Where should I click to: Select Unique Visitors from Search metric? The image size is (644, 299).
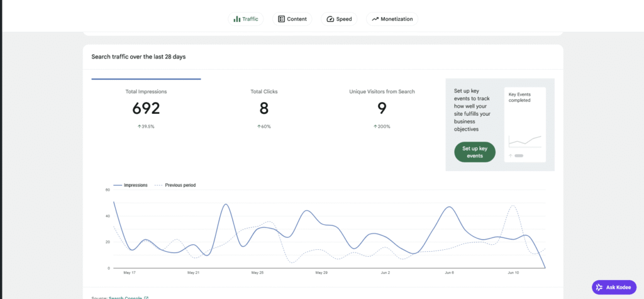coord(382,110)
